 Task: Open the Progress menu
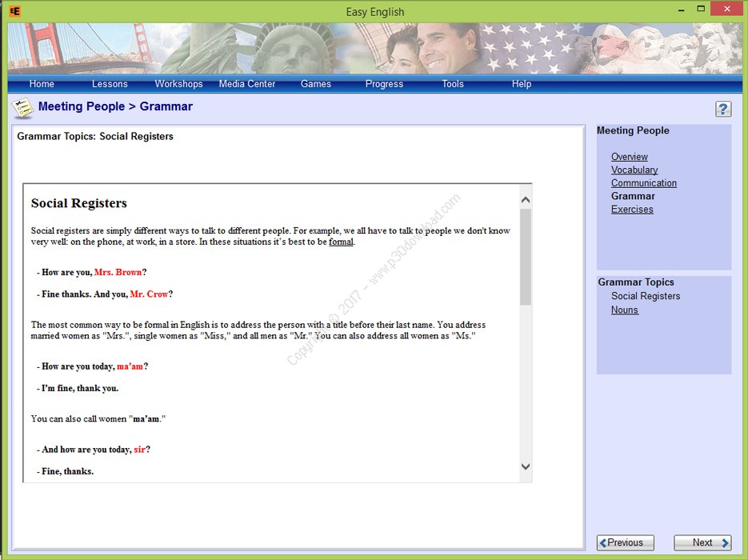pos(384,84)
